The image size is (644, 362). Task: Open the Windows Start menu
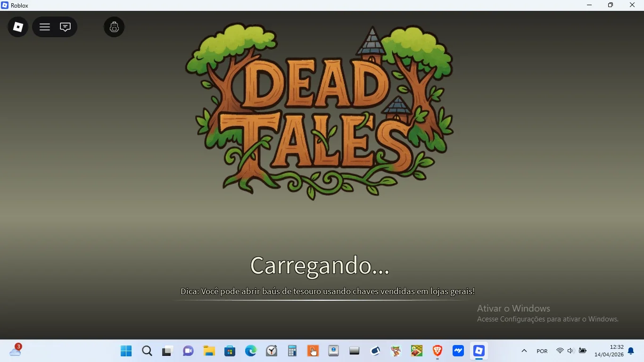coord(126,351)
